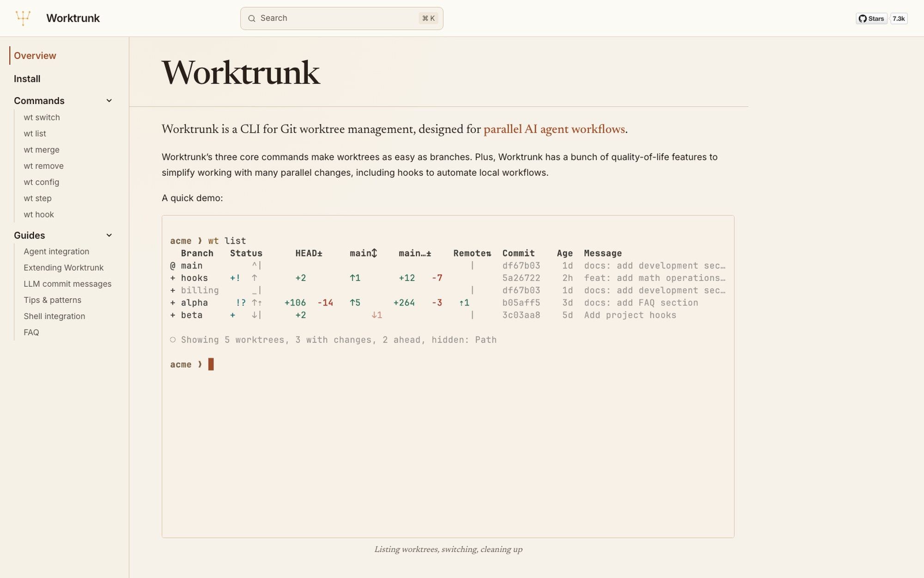Image resolution: width=924 pixels, height=578 pixels.
Task: Click the 'Listing worktrees, switching, cleaning up' caption
Action: point(448,549)
